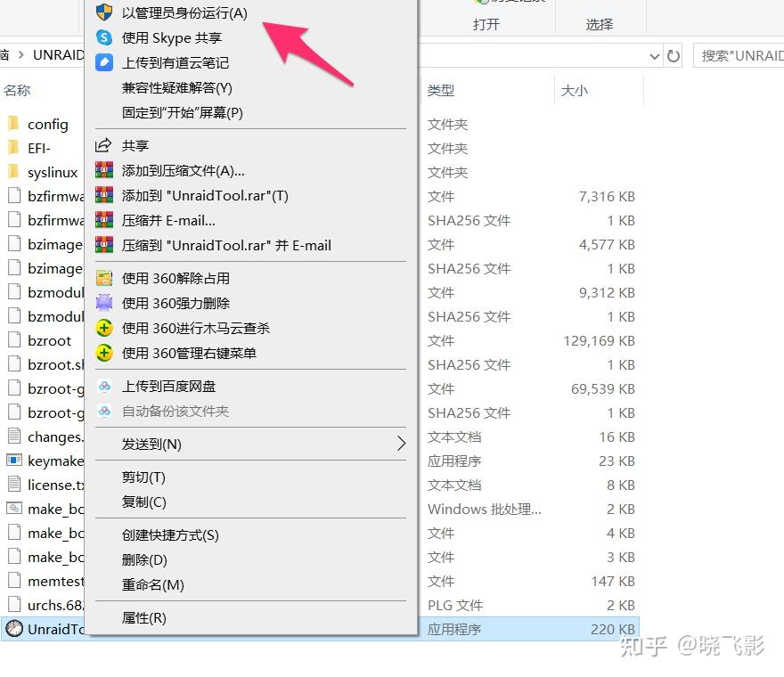Click the 220 KB size cell
The image size is (784, 677).
(613, 629)
